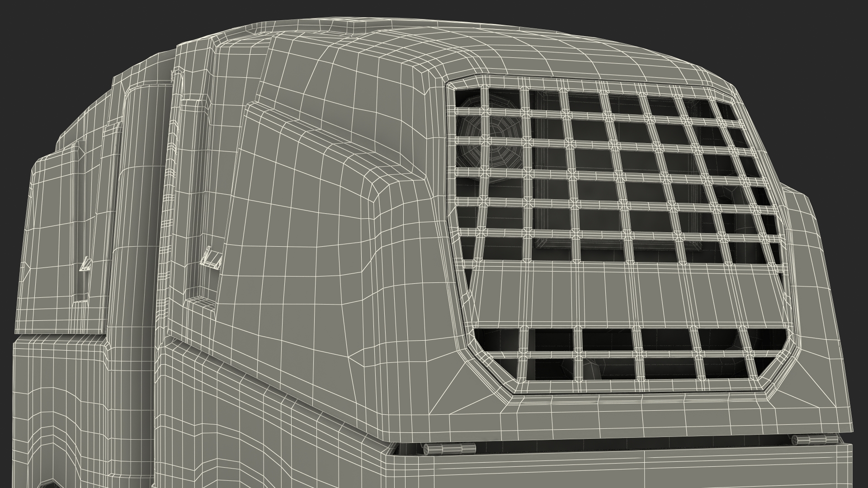The width and height of the screenshot is (868, 488).
Task: Select the bottom-left corner base panel
Action: 54,407
